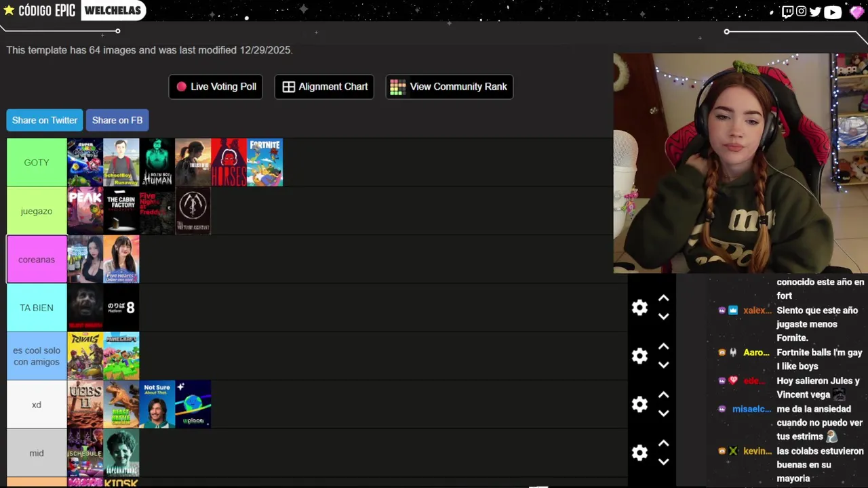Open settings gear for TA BIEN row
Screen dimensions: 868x488
tap(639, 308)
